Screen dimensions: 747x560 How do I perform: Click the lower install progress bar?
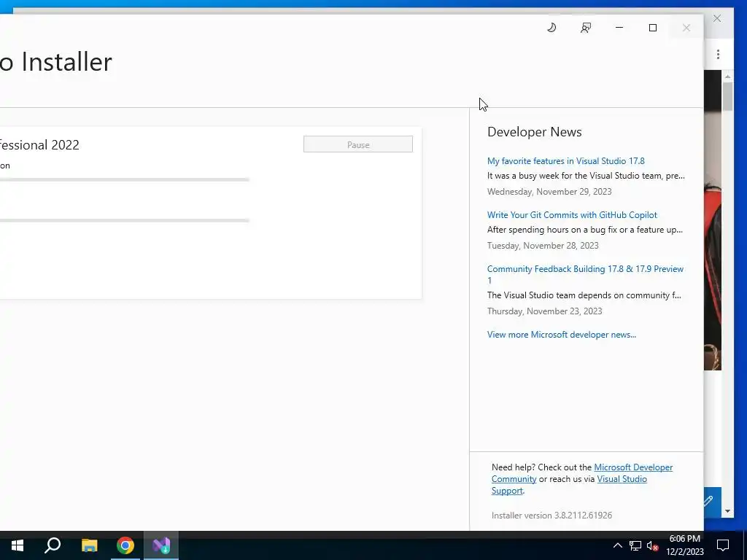click(x=124, y=220)
